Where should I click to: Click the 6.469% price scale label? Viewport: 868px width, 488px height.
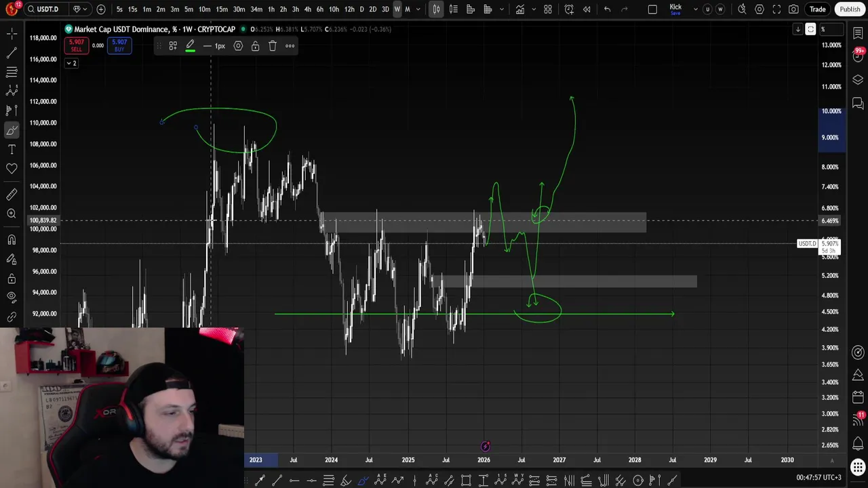pyautogui.click(x=830, y=221)
